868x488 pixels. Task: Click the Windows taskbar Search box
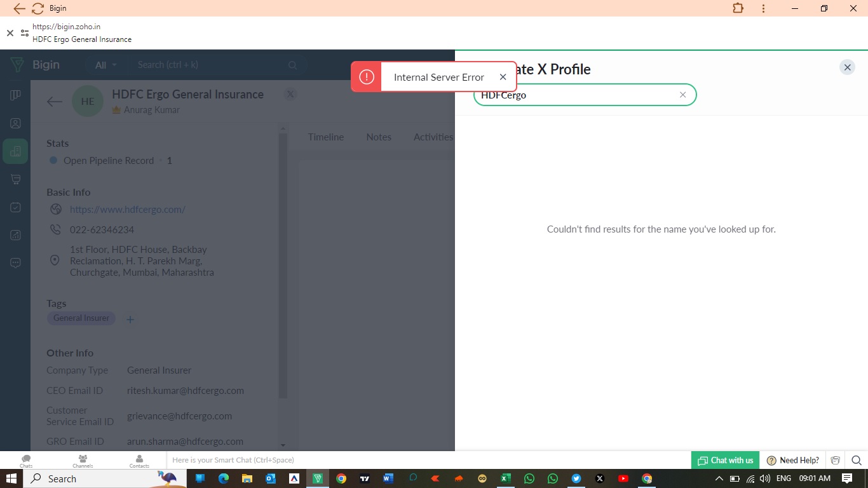(x=104, y=478)
